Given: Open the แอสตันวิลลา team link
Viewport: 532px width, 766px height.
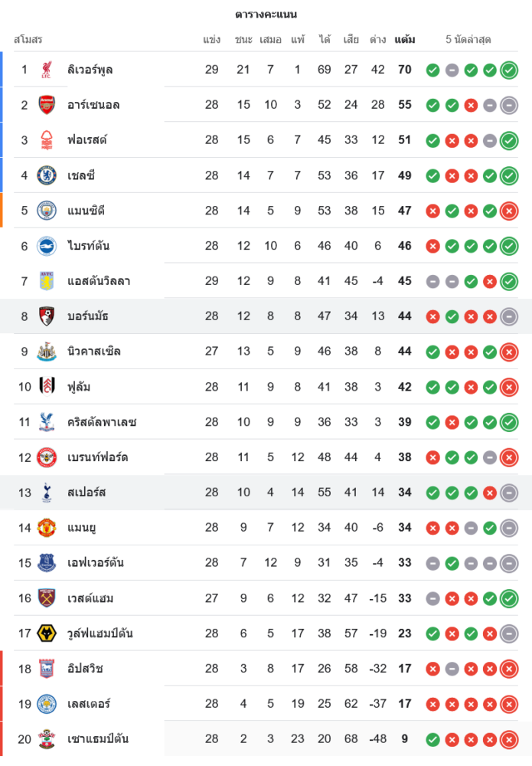Looking at the screenshot, I should (x=99, y=281).
